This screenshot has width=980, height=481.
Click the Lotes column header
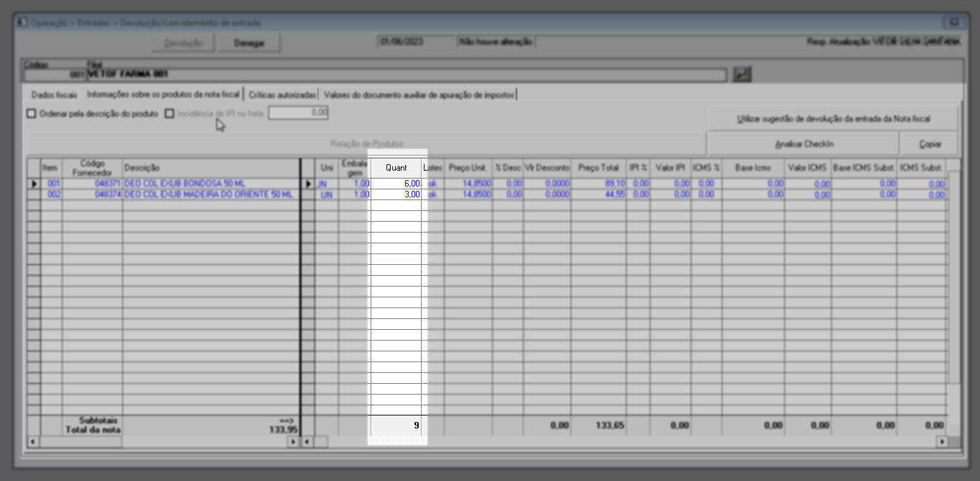click(433, 167)
